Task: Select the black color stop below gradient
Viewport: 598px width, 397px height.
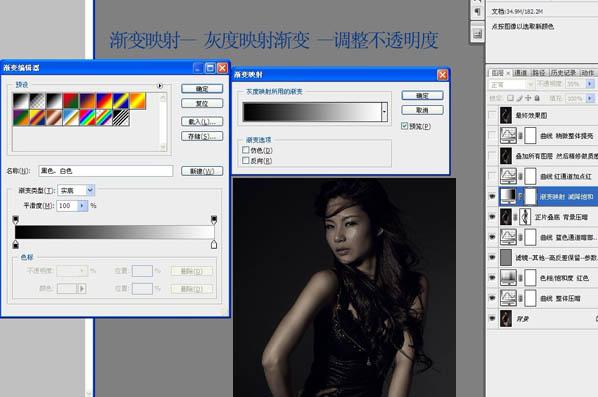Action: [16, 244]
